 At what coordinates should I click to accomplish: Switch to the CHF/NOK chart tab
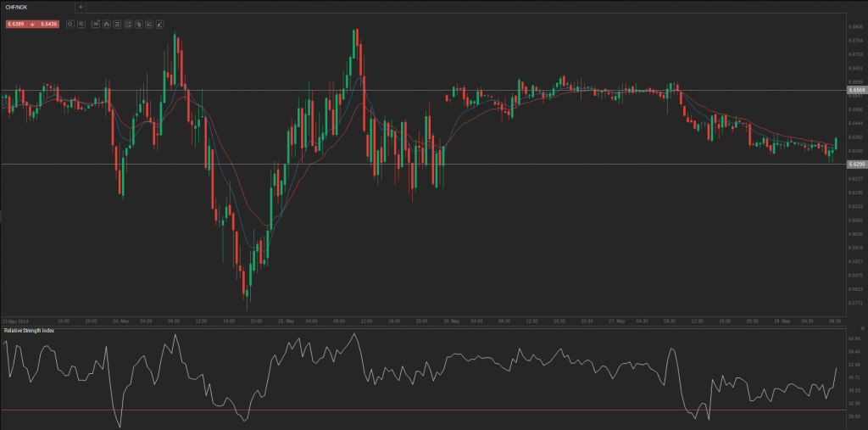(16, 7)
